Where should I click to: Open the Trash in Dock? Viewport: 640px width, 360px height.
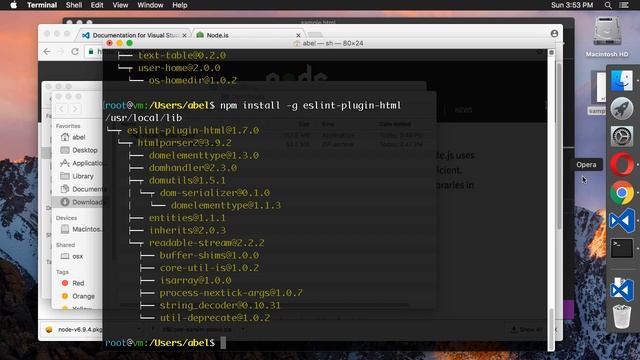(622, 316)
